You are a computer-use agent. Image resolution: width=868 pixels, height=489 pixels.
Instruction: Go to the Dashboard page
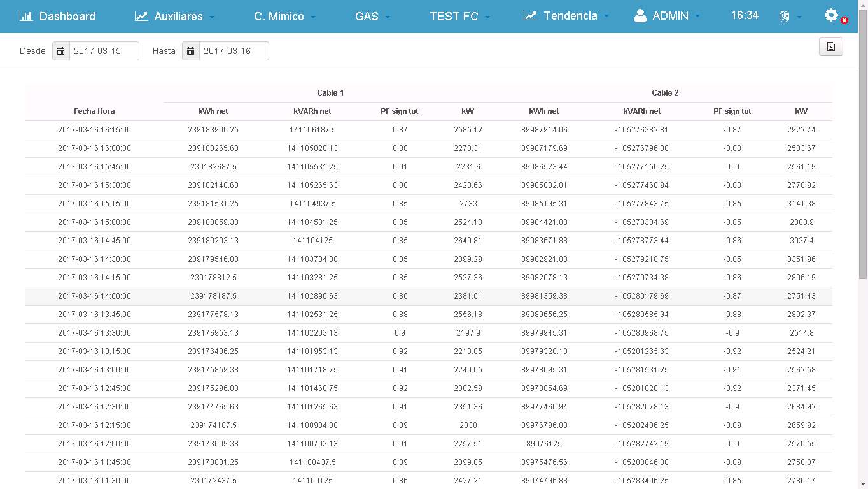pos(66,16)
